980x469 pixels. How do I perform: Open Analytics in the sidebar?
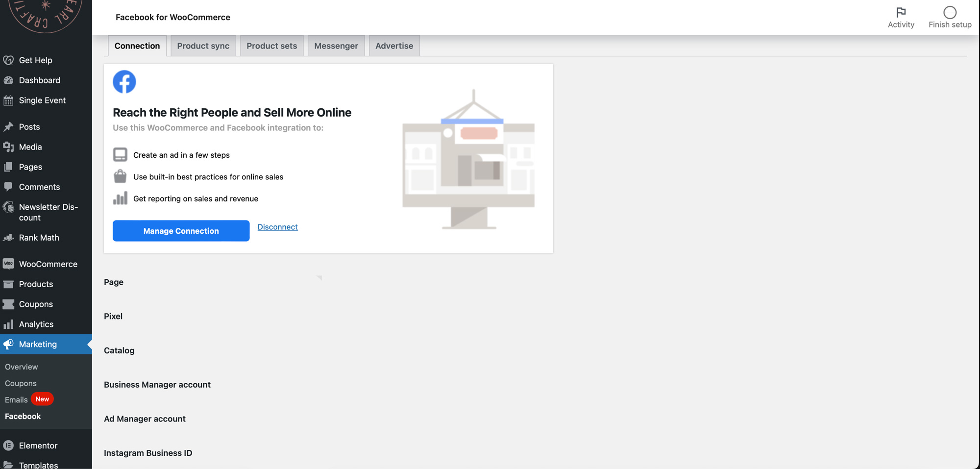[36, 324]
